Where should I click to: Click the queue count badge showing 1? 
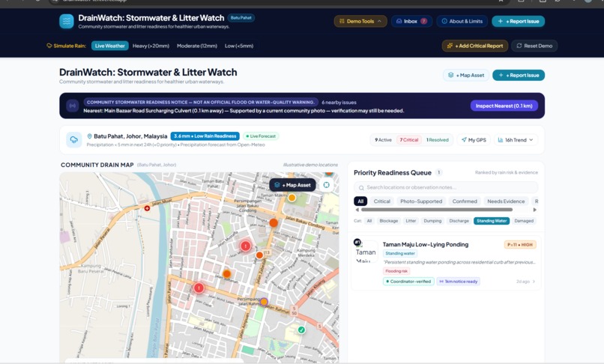pyautogui.click(x=438, y=172)
